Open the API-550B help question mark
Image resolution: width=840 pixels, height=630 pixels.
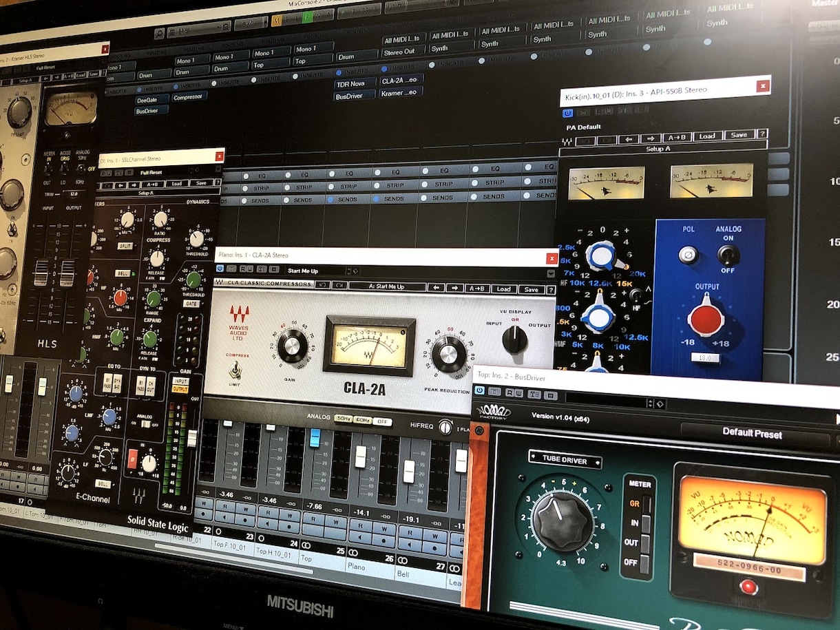pyautogui.click(x=762, y=134)
